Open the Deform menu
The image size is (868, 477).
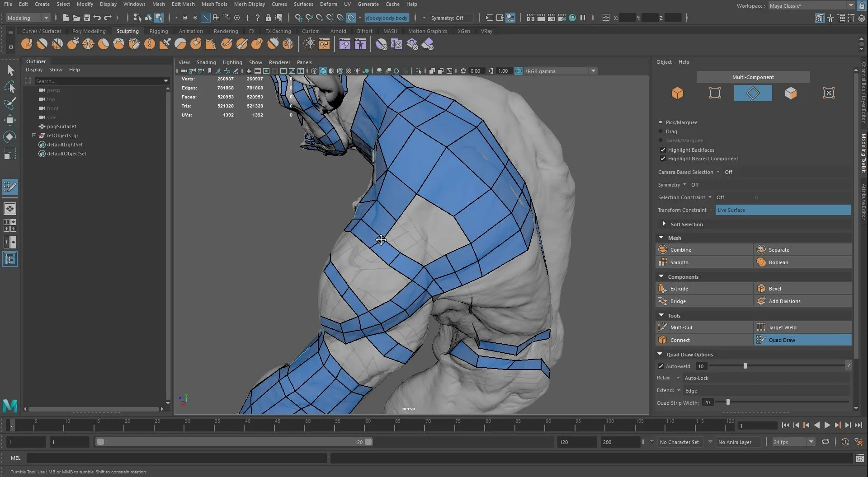click(x=328, y=4)
